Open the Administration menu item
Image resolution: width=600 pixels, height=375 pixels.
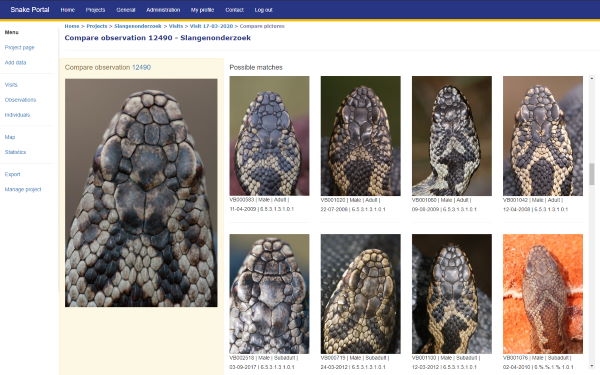pyautogui.click(x=163, y=10)
